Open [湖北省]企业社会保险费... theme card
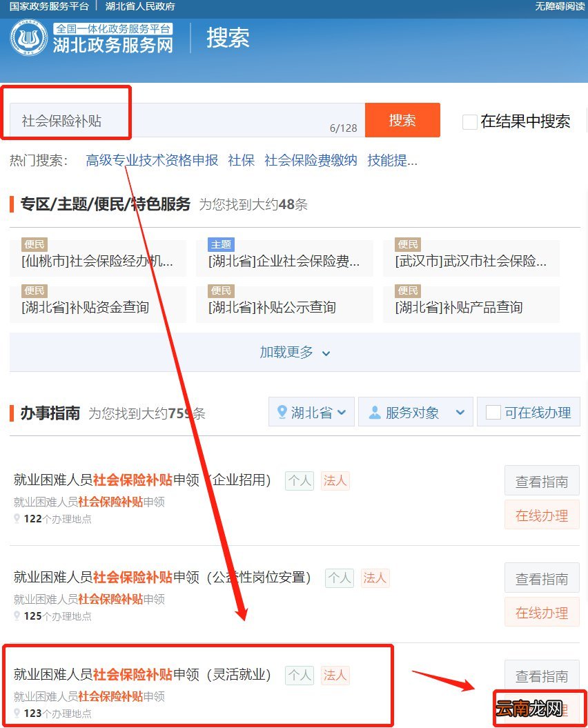The width and height of the screenshot is (588, 728). [x=285, y=257]
